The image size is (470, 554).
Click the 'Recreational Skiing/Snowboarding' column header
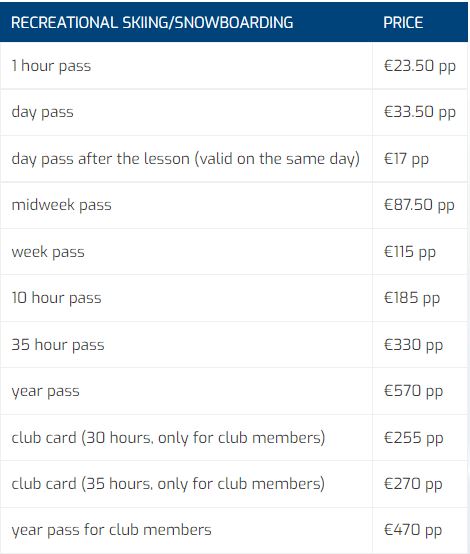152,23
